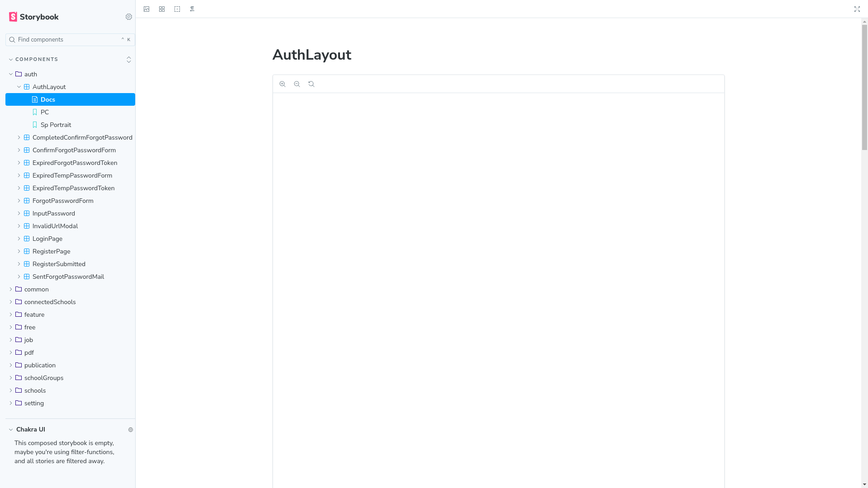Collapse the Chakra UI section
The height and width of the screenshot is (488, 868).
point(11,430)
